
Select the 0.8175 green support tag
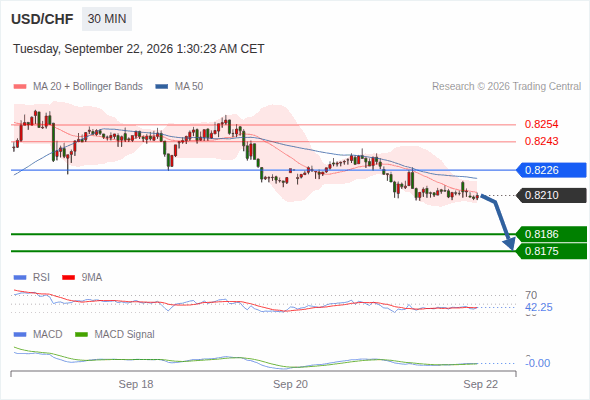tap(551, 251)
